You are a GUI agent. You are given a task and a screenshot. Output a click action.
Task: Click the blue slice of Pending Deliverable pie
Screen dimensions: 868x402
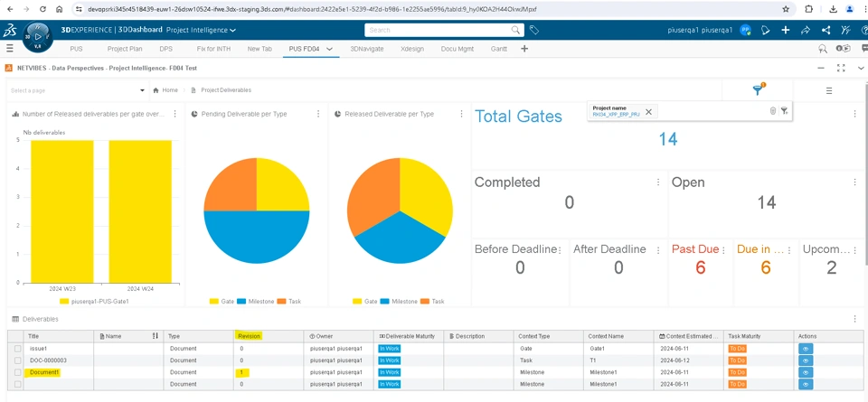tap(256, 237)
